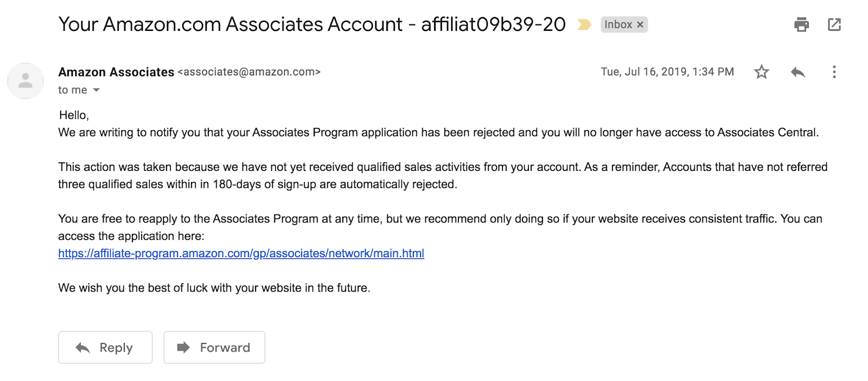The width and height of the screenshot is (868, 381).
Task: Print this email using the printer icon
Action: click(x=801, y=24)
